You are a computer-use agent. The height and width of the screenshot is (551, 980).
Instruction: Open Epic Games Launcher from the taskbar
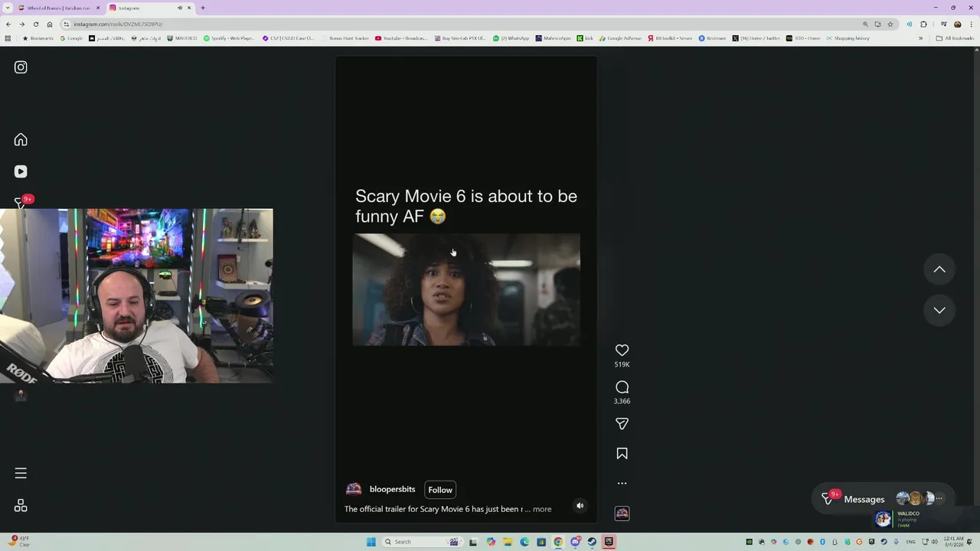[609, 542]
